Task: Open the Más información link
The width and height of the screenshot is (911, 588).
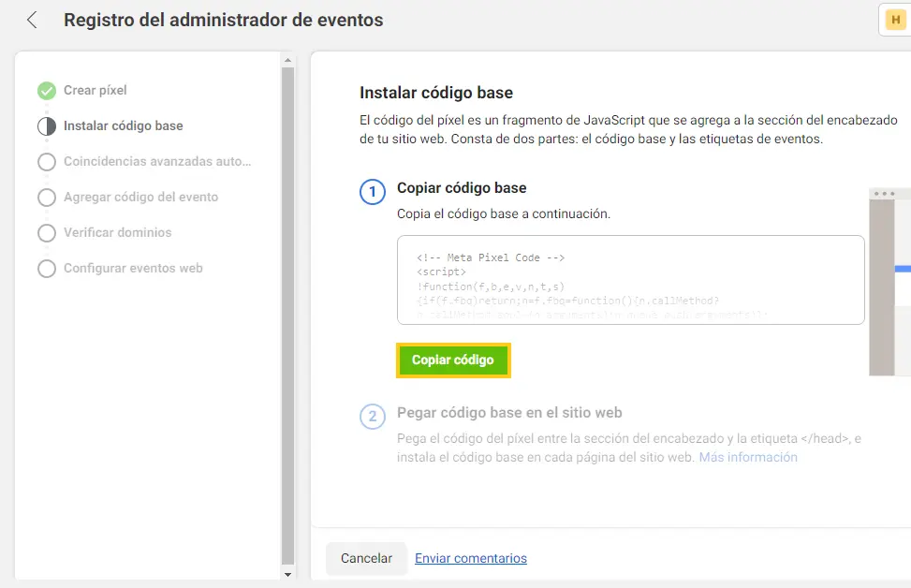Action: click(748, 457)
